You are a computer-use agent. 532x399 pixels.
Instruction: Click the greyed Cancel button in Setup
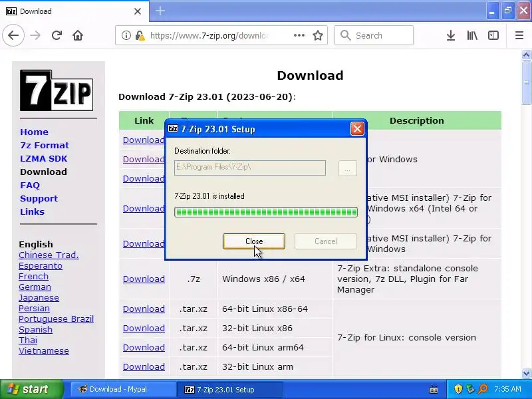tap(326, 241)
